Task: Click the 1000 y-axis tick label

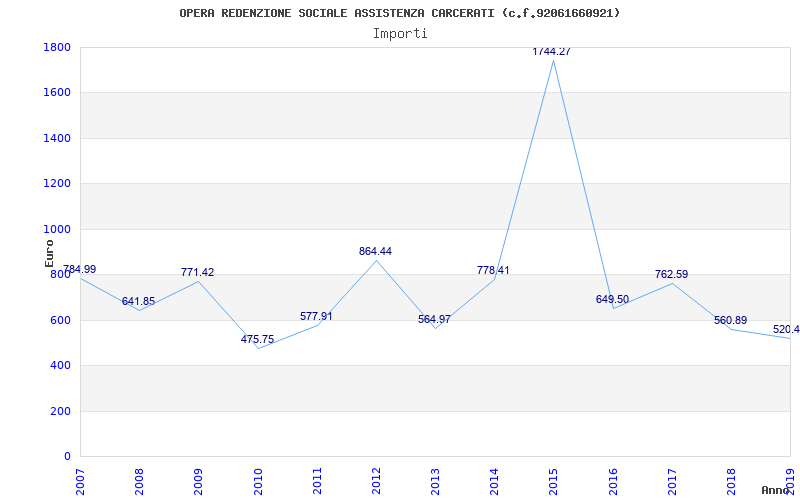Action: (57, 230)
